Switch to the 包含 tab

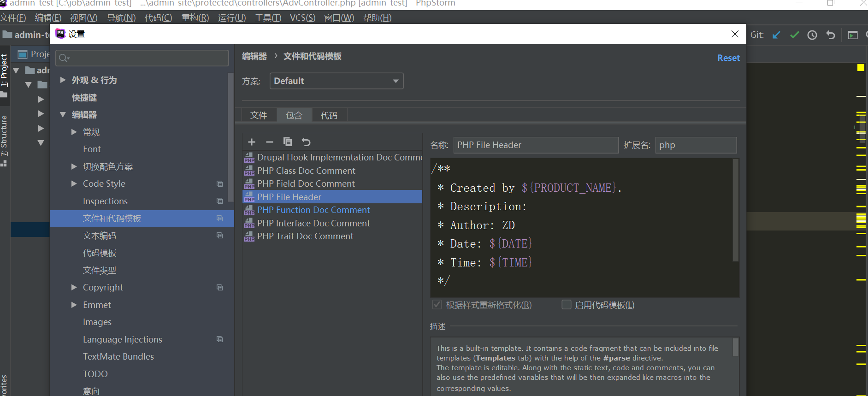tap(294, 115)
